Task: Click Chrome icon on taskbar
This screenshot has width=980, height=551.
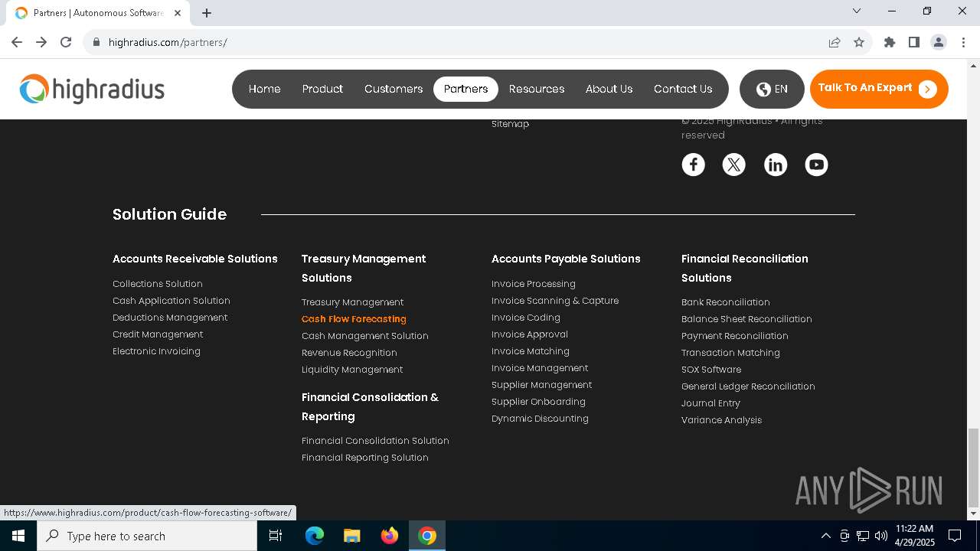Action: coord(427,536)
